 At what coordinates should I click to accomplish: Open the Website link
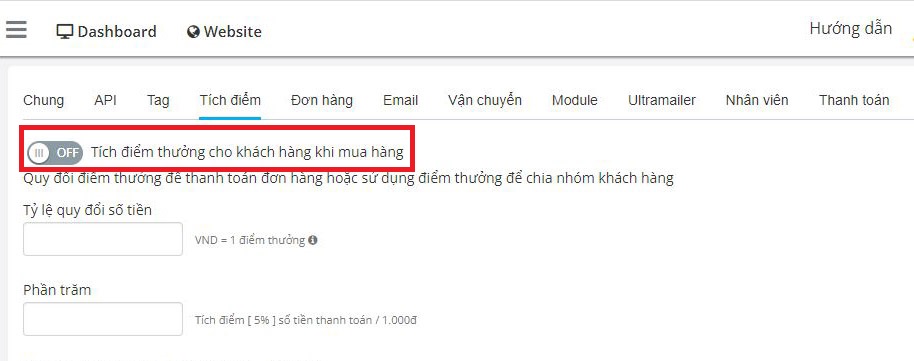(x=224, y=31)
